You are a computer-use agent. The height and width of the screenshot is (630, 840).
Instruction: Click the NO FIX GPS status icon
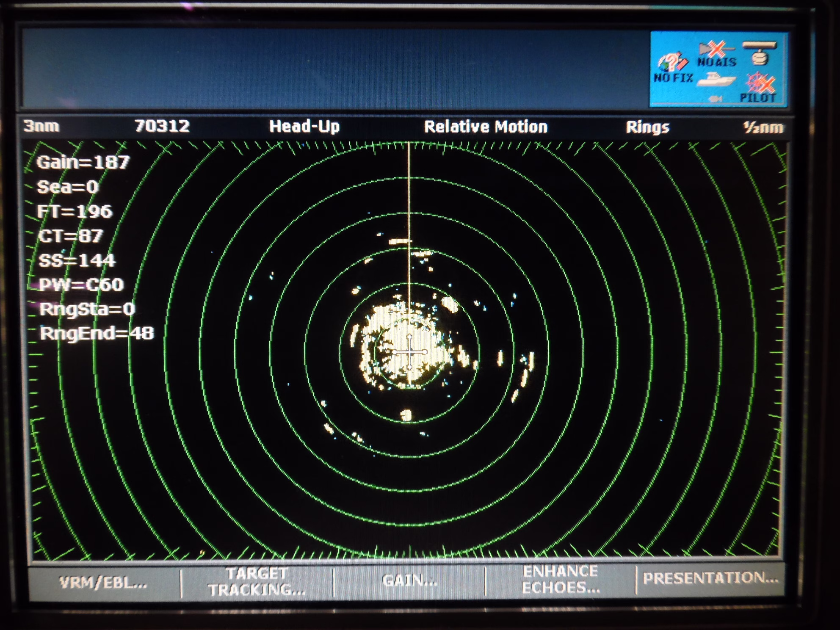tap(673, 68)
